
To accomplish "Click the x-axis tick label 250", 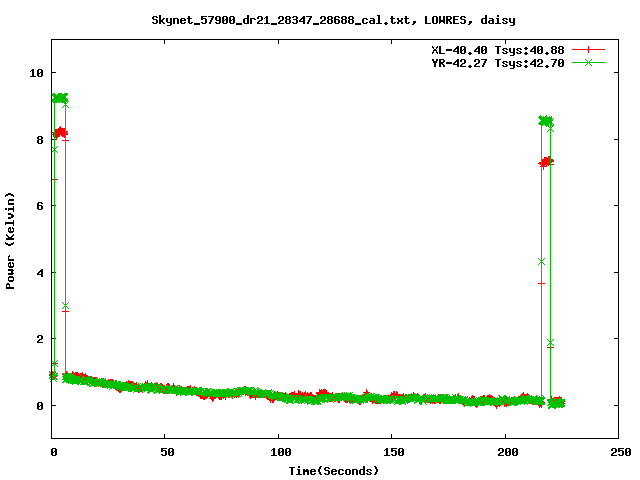I will click(620, 452).
